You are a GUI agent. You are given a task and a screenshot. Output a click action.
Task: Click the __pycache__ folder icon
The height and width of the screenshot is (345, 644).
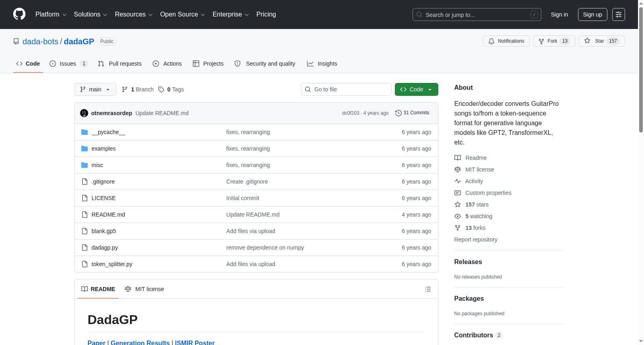(85, 132)
